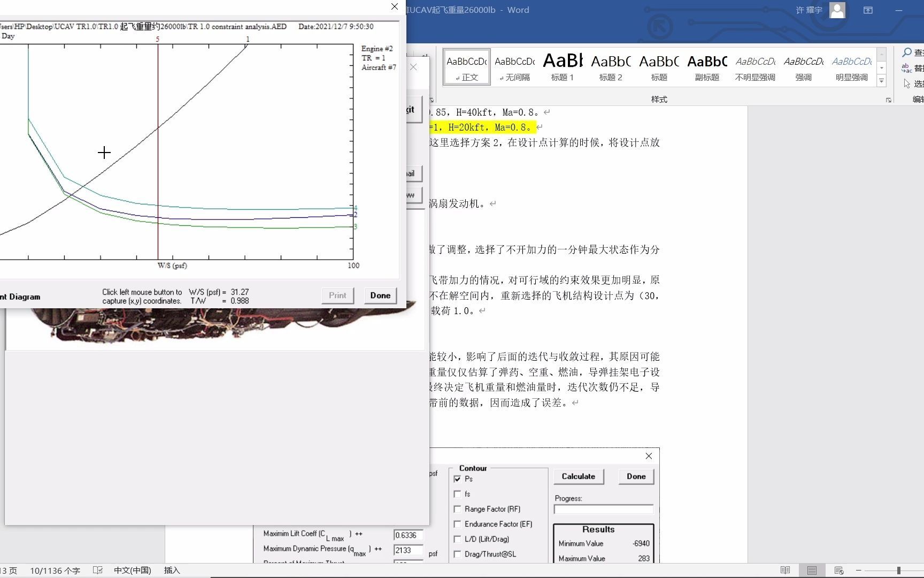Click the contour Progress bar
This screenshot has height=578, width=924.
604,509
